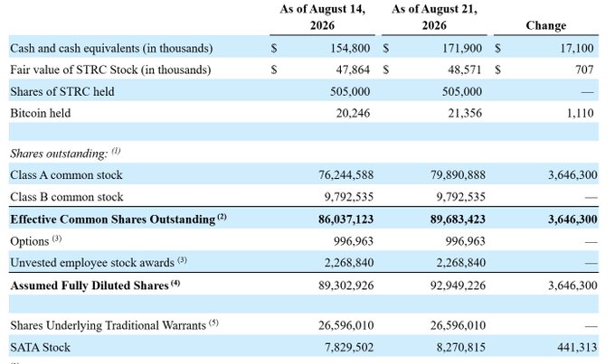The height and width of the screenshot is (364, 615).
Task: Click footnote marker (3) beside Options
Action: pyautogui.click(x=57, y=238)
